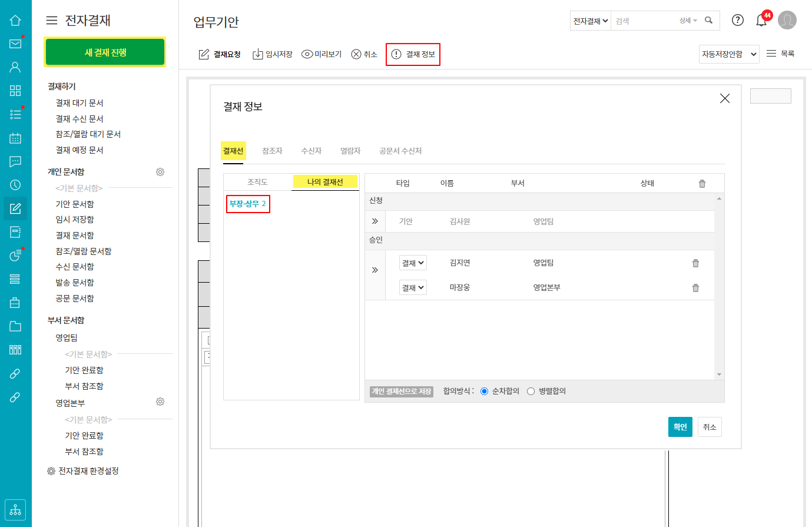Click the notification bell icon
Image resolution: width=812 pixels, height=527 pixels.
(x=761, y=21)
